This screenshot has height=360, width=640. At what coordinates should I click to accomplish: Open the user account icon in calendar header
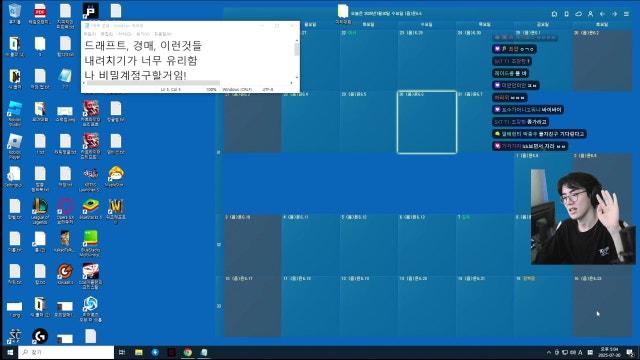click(590, 14)
